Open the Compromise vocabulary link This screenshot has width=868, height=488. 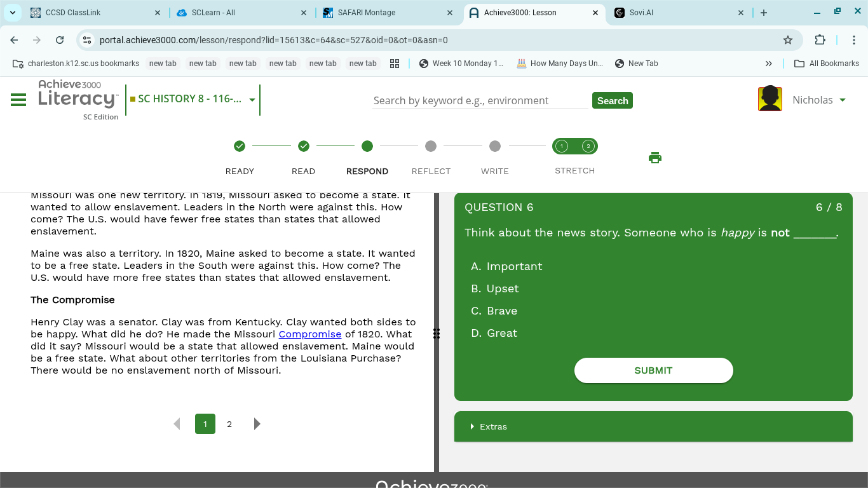pos(309,334)
